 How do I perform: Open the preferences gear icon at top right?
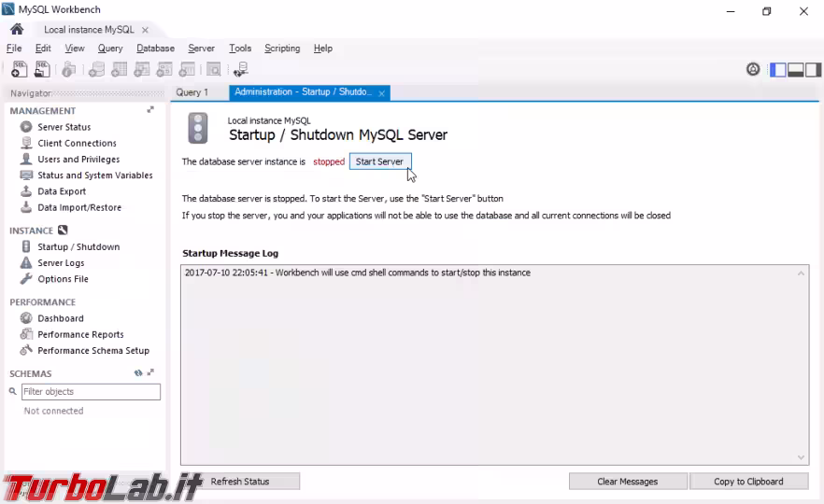point(753,69)
